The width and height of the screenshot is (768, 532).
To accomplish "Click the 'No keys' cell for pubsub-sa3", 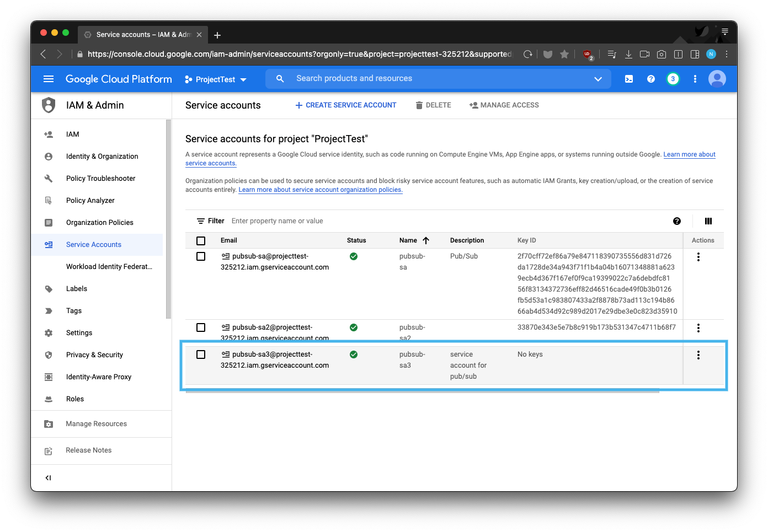I will tap(530, 354).
